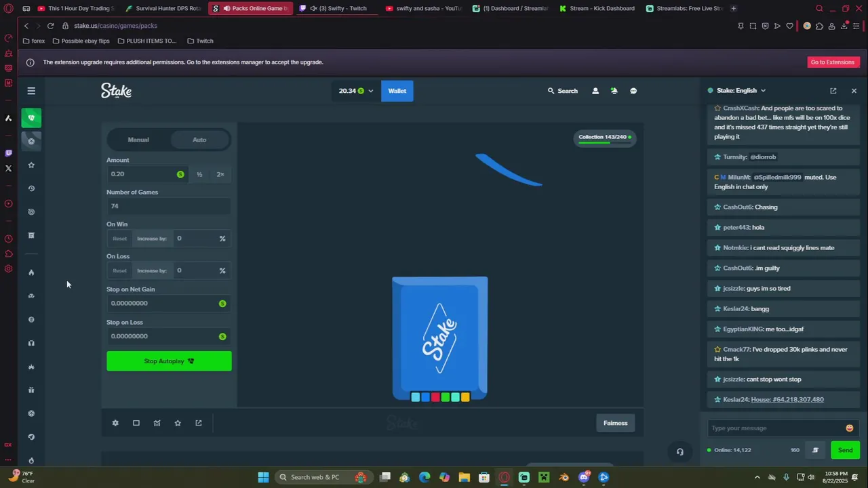Viewport: 868px width, 488px height.
Task: Open the 20.34 balance currency dropdown
Action: [356, 91]
